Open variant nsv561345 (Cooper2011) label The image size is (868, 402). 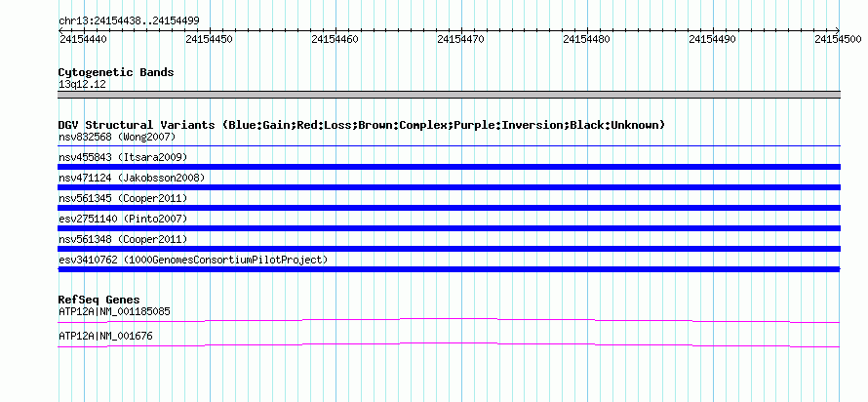pyautogui.click(x=123, y=198)
